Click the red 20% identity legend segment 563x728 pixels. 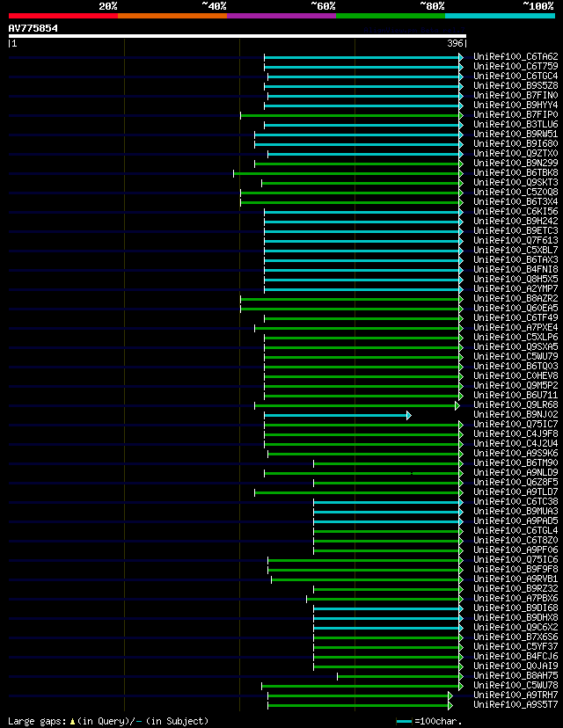(63, 16)
